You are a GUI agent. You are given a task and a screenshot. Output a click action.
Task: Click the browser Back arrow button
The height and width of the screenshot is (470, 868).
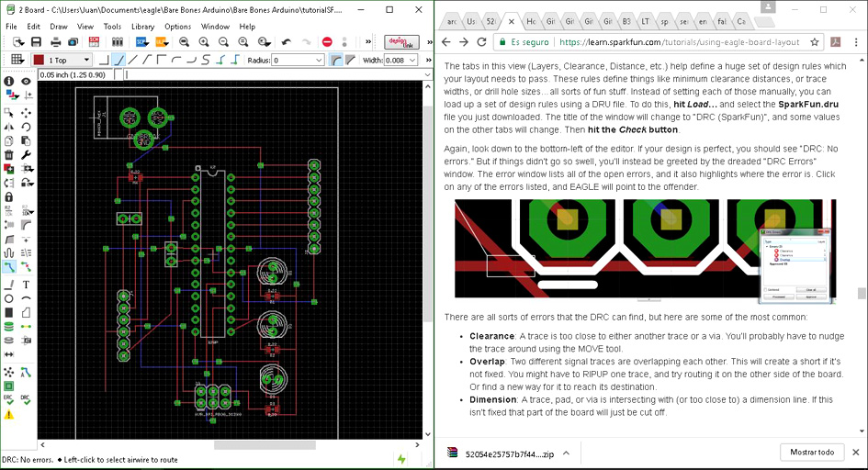[x=446, y=42]
